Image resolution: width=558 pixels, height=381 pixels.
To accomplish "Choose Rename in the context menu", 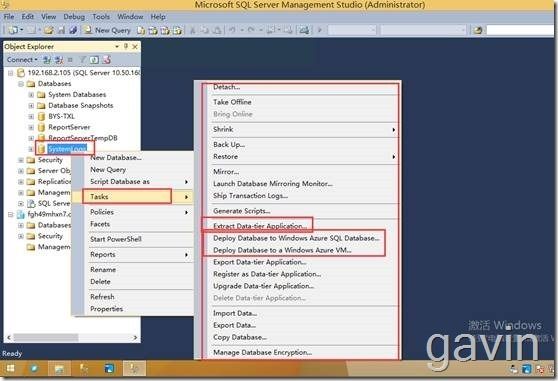I will coord(103,270).
